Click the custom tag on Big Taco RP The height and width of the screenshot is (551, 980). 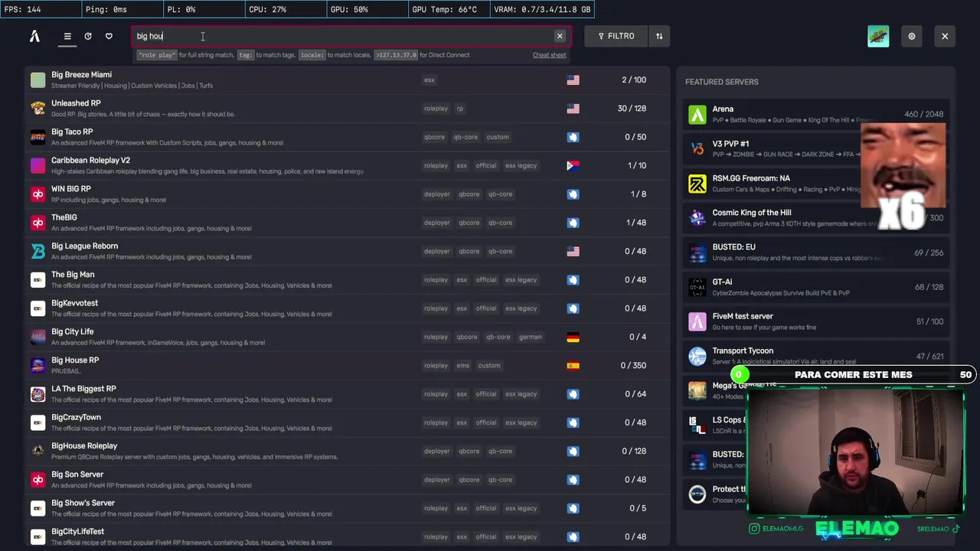point(498,137)
